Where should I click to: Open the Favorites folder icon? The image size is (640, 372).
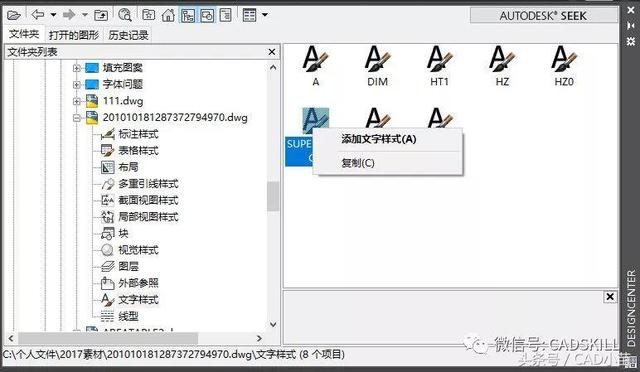148,15
